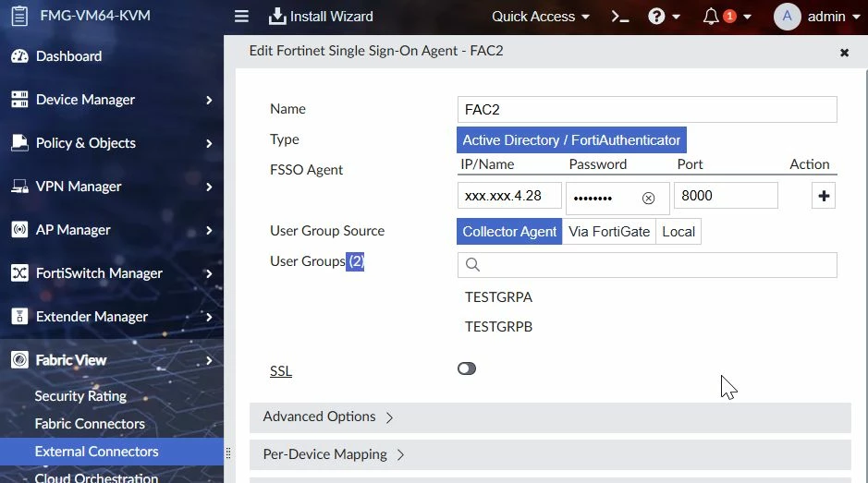The height and width of the screenshot is (483, 868).
Task: Click the Device Manager icon
Action: pos(19,100)
